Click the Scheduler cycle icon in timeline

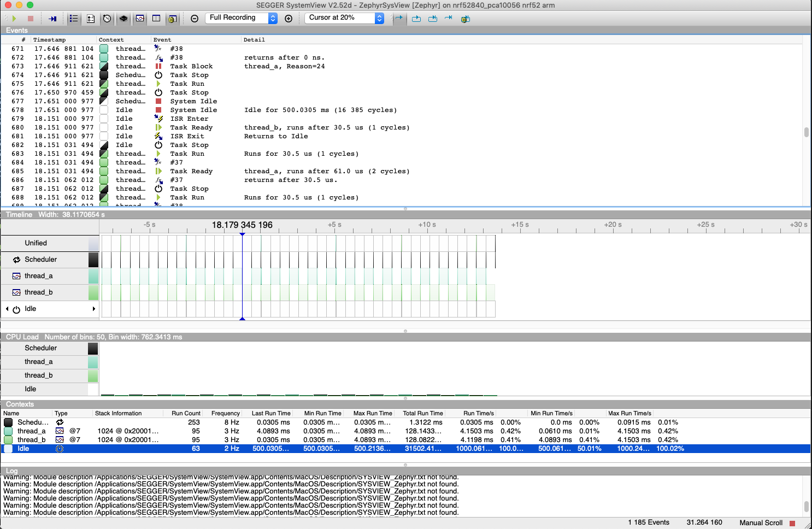[16, 260]
